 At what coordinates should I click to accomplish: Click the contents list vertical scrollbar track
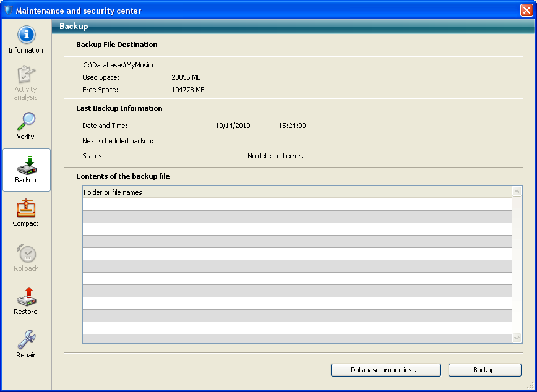coord(517,266)
